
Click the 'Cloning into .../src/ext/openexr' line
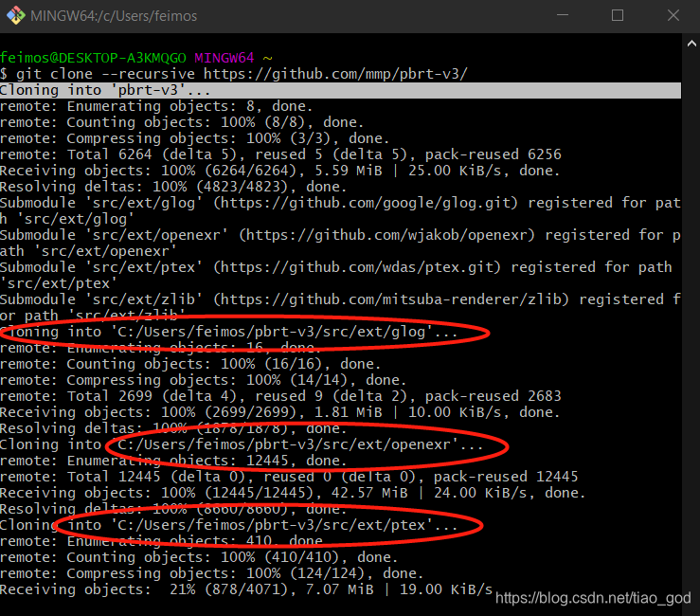tap(242, 444)
